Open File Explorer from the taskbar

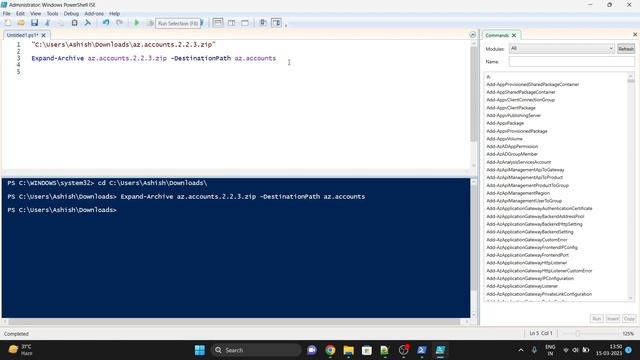(349, 350)
